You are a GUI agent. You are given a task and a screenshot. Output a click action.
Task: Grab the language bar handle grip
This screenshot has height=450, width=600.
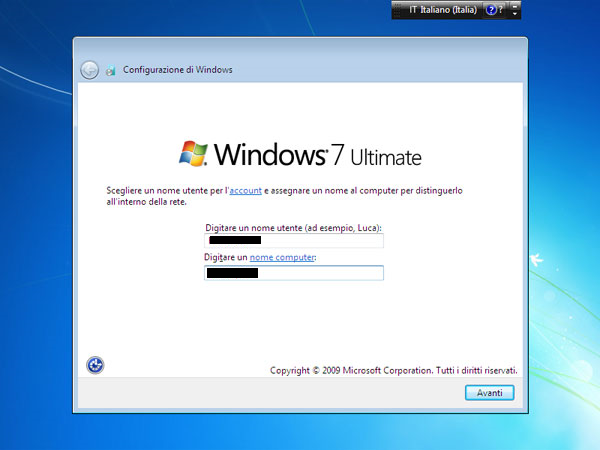click(x=397, y=10)
